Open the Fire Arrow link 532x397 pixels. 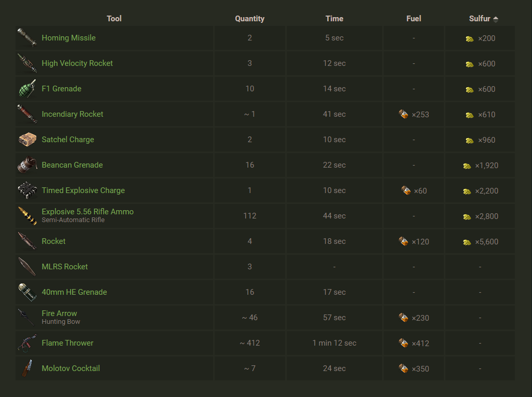(59, 313)
